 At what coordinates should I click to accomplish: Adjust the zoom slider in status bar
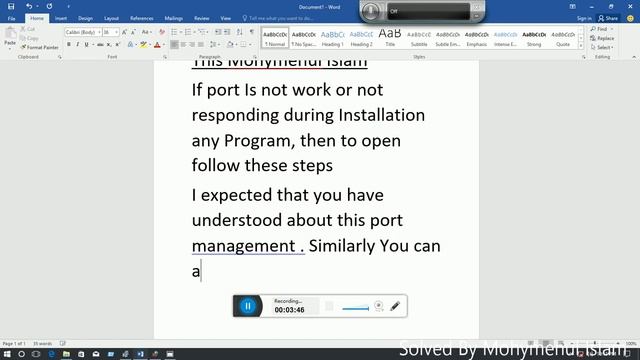(595, 344)
